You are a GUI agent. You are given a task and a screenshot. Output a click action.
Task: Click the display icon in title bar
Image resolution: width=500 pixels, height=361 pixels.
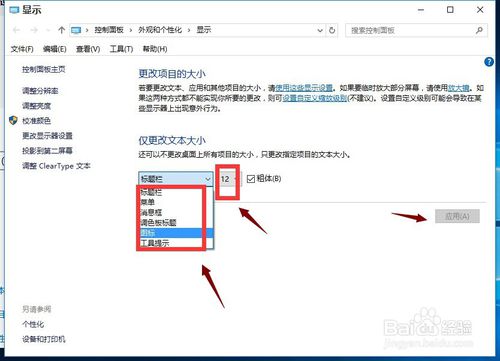coord(14,10)
